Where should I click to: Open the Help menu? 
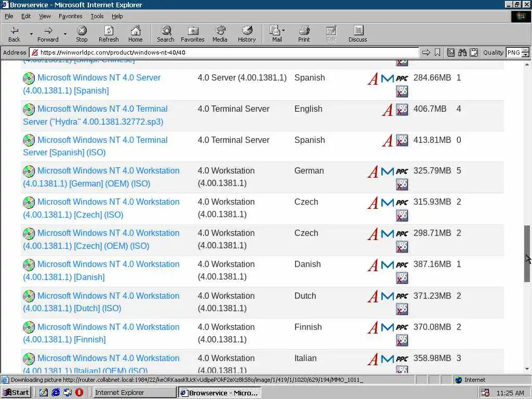coord(117,16)
